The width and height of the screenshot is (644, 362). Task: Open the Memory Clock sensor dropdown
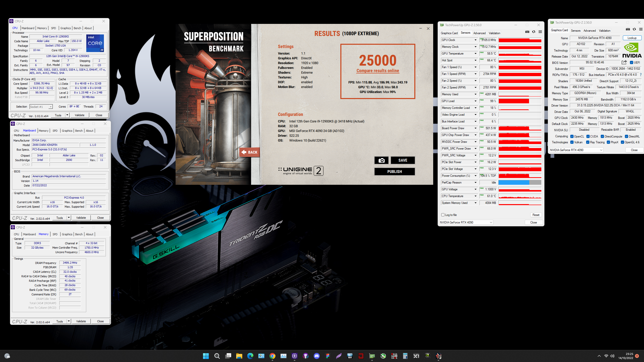(475, 47)
